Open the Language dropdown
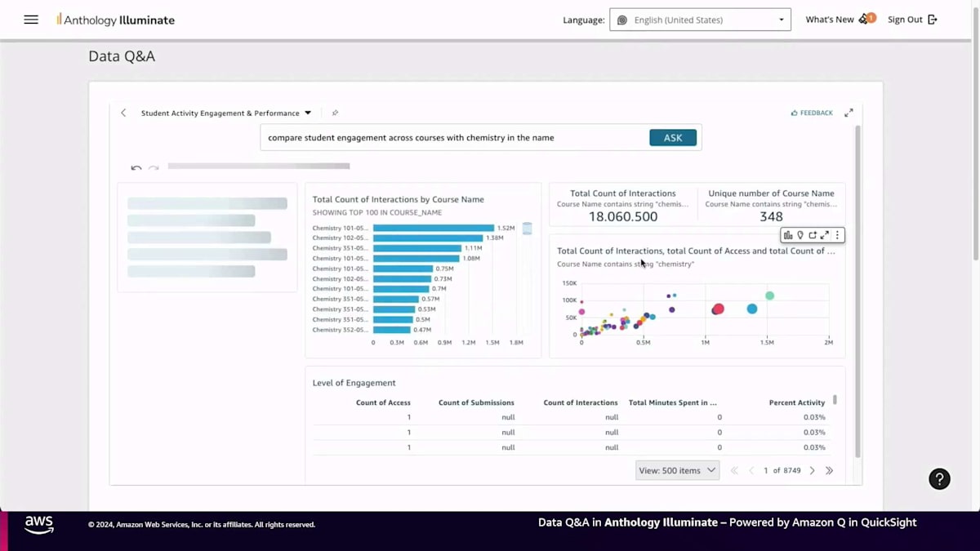The height and width of the screenshot is (551, 980). [700, 20]
